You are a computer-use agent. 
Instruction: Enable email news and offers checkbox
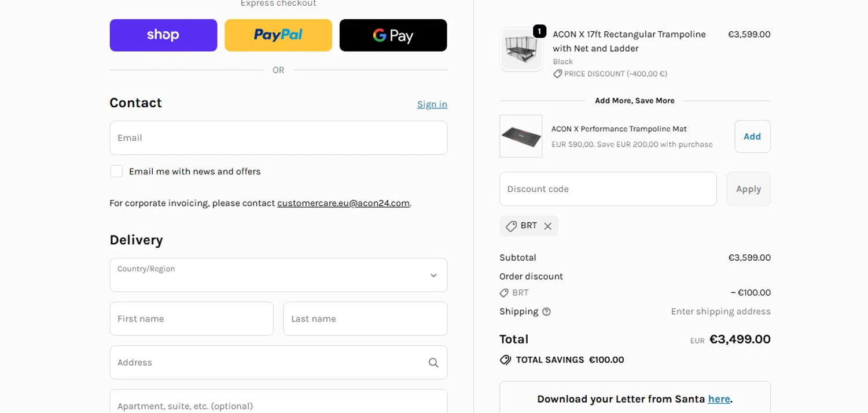pos(116,171)
